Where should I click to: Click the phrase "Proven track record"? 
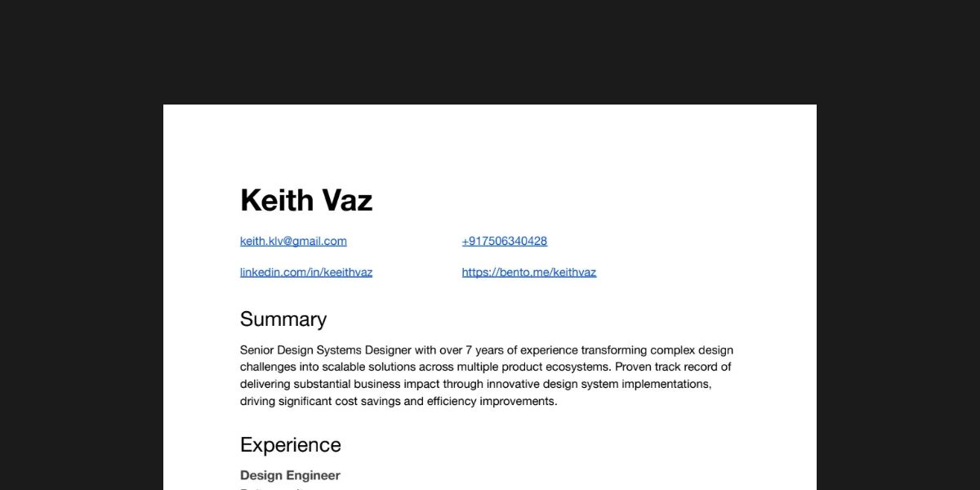(x=667, y=367)
